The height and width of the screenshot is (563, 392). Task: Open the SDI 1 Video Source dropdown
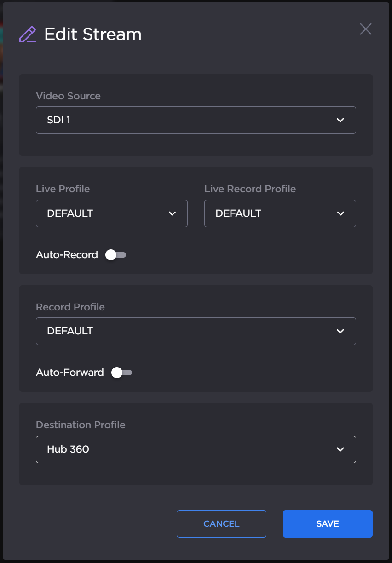coord(196,120)
